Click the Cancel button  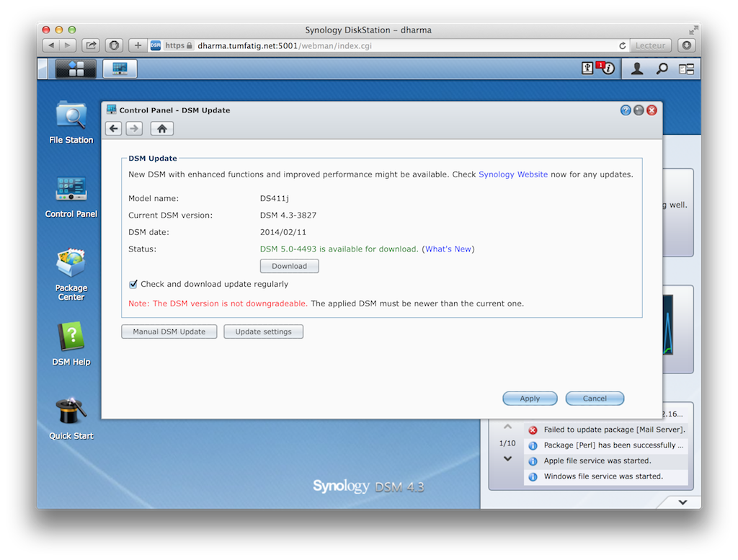(x=595, y=399)
